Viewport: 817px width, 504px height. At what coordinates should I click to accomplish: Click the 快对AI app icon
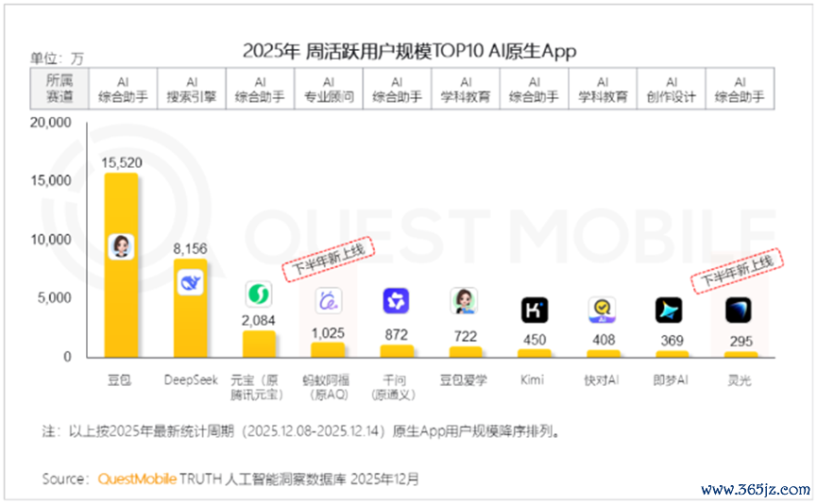click(602, 310)
